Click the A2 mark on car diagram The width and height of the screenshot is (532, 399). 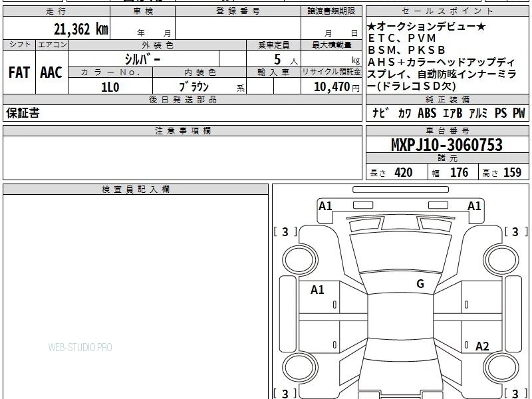(481, 346)
